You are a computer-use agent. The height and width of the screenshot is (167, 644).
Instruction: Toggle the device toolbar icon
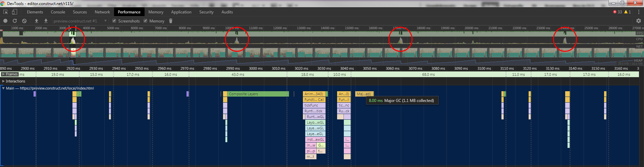pos(14,12)
